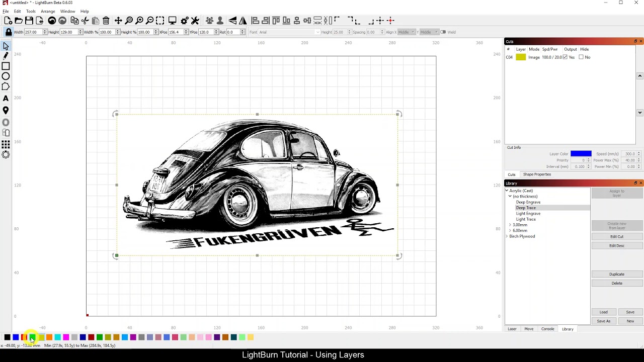The height and width of the screenshot is (362, 644).
Task: Switch to the Shape Properties tab
Action: [537, 174]
